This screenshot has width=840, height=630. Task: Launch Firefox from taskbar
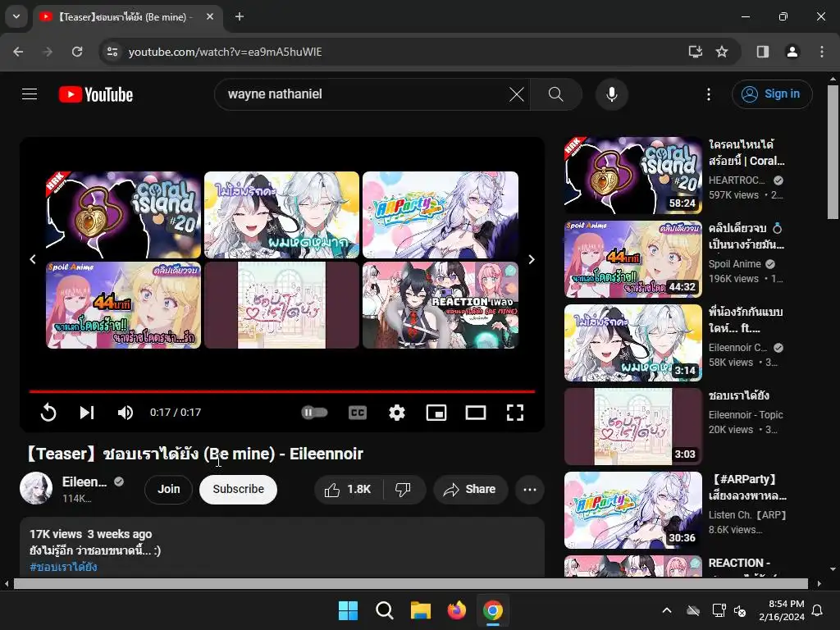456,610
